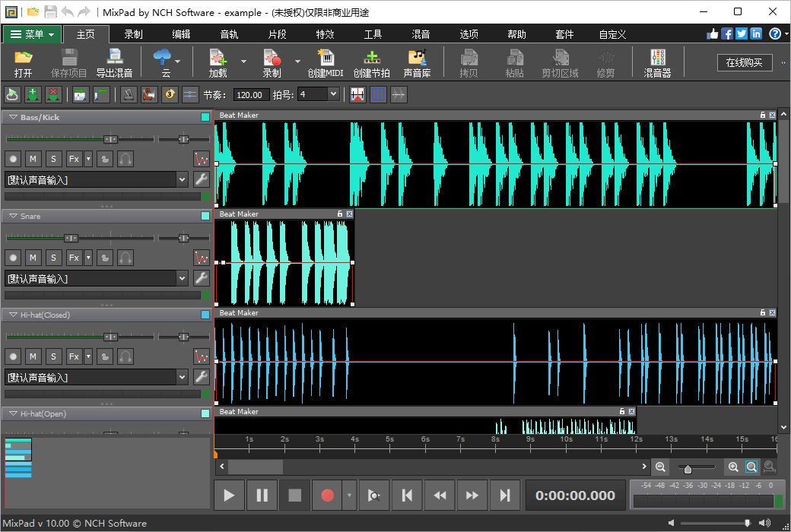Image resolution: width=791 pixels, height=532 pixels.
Task: Switch to the 录制 tab
Action: coord(134,34)
